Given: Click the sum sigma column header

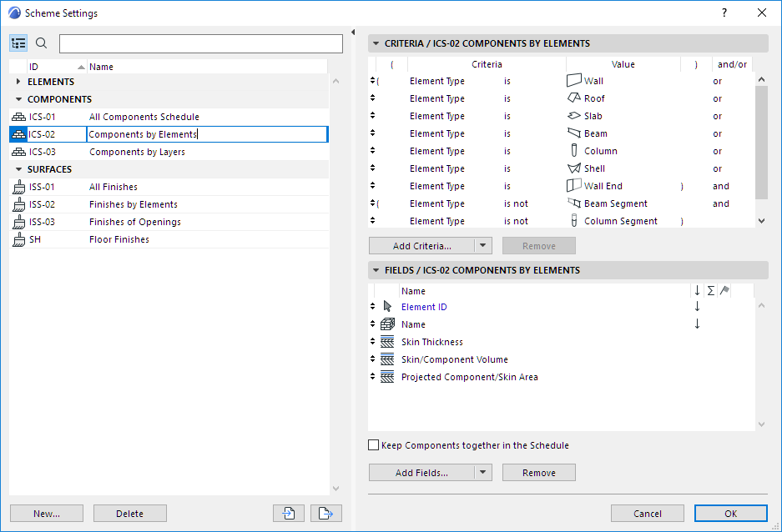Looking at the screenshot, I should [711, 290].
